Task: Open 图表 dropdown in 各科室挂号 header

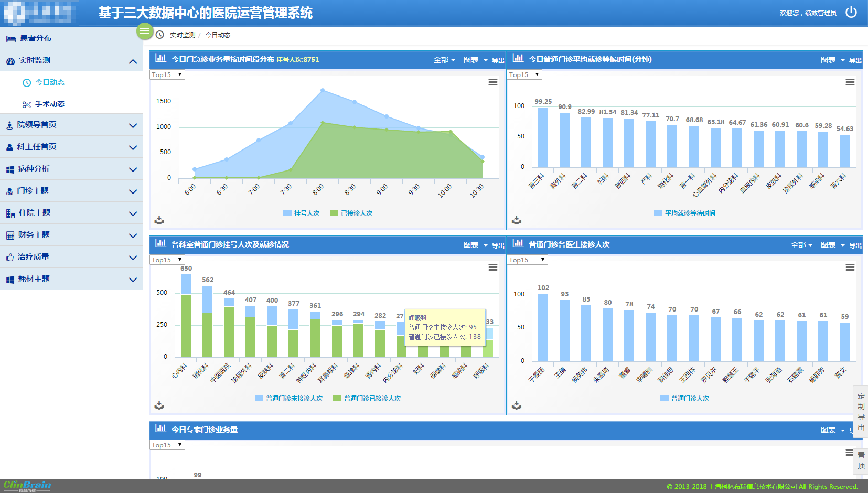Action: 475,245
